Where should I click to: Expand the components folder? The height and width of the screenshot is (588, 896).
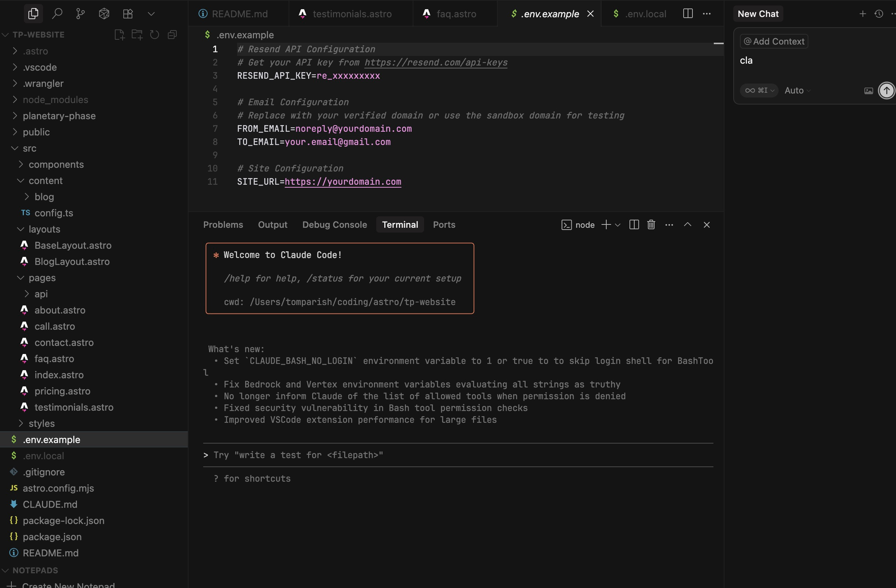[56, 164]
